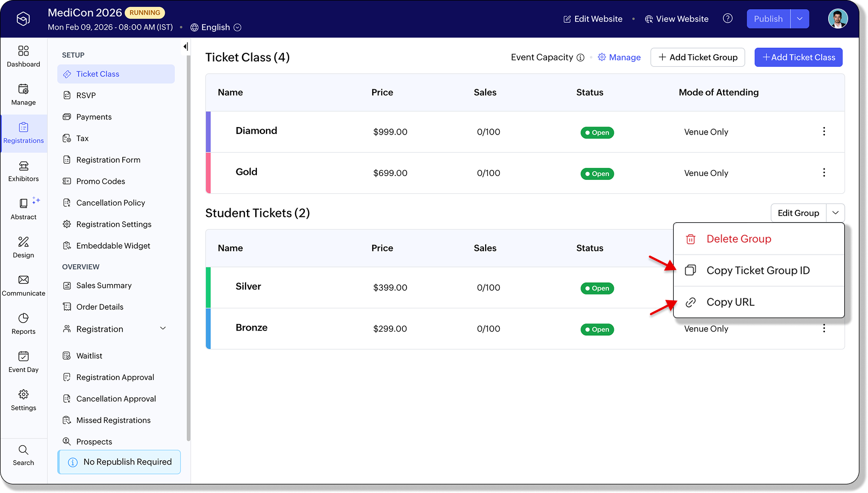Select Copy URL from the menu
The width and height of the screenshot is (868, 493).
click(759, 302)
